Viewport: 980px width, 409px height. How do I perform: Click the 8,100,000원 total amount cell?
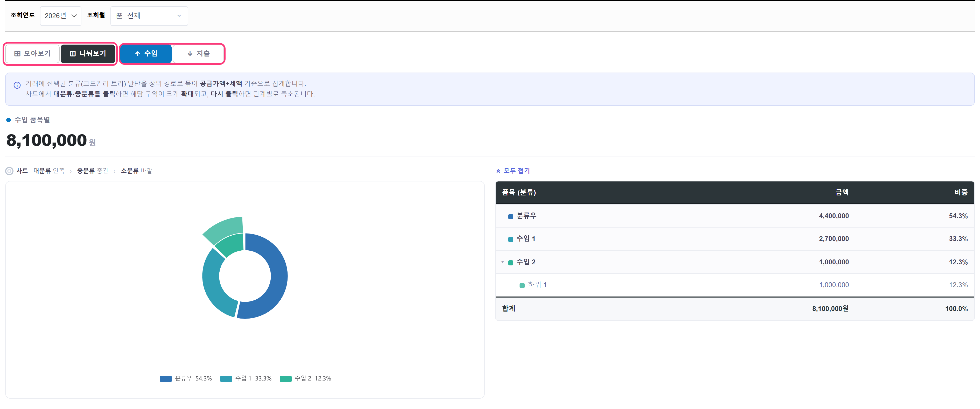tap(830, 308)
